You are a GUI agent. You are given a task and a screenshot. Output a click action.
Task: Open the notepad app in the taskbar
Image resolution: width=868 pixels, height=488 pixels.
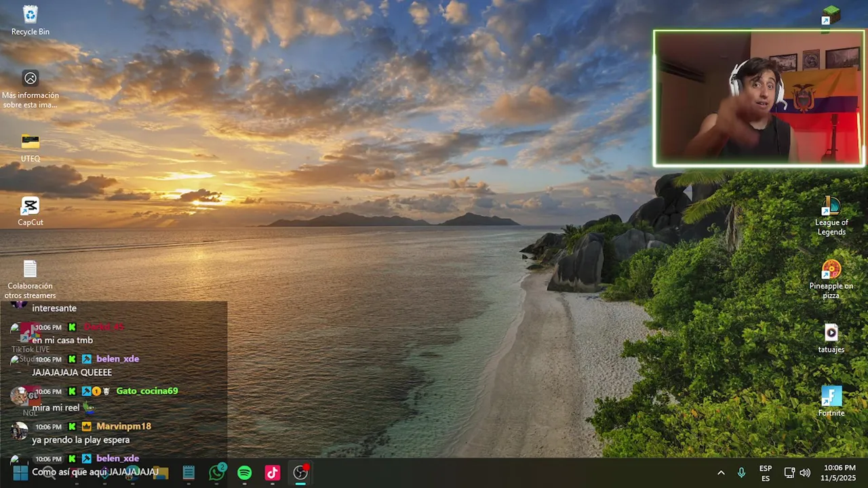189,472
